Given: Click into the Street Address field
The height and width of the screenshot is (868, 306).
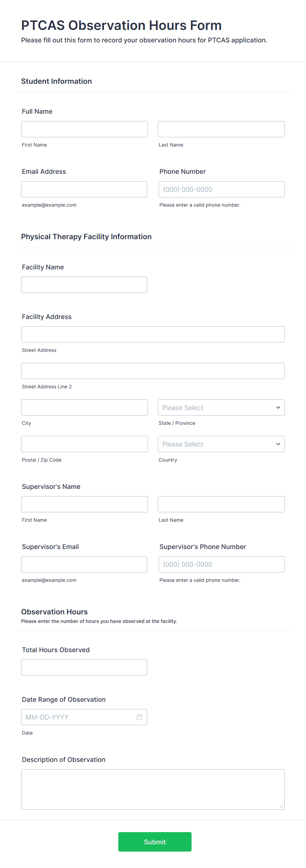Looking at the screenshot, I should 153,334.
